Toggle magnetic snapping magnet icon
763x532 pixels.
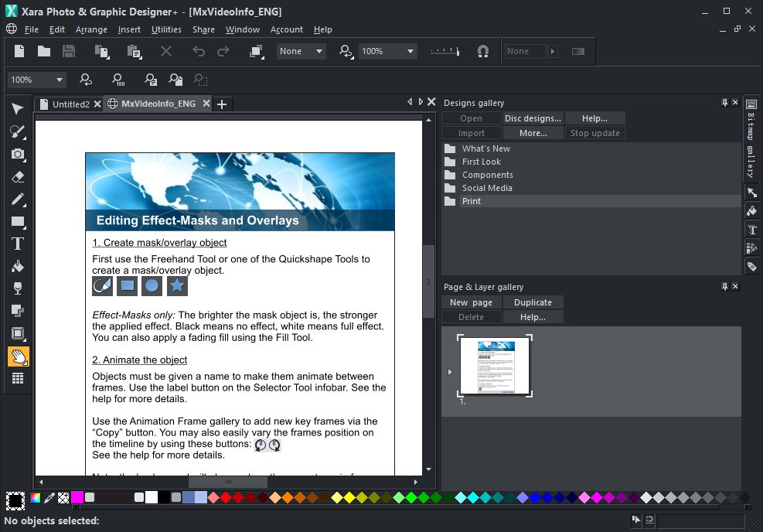tap(483, 52)
